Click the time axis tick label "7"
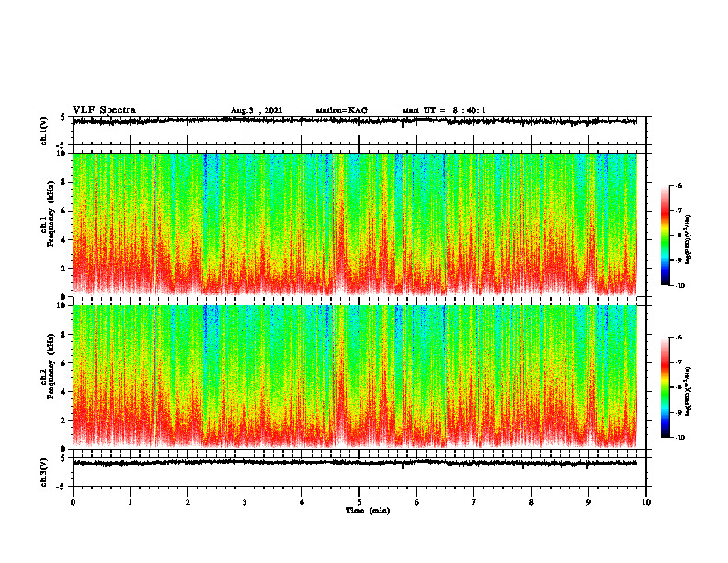728x563 pixels. (474, 502)
